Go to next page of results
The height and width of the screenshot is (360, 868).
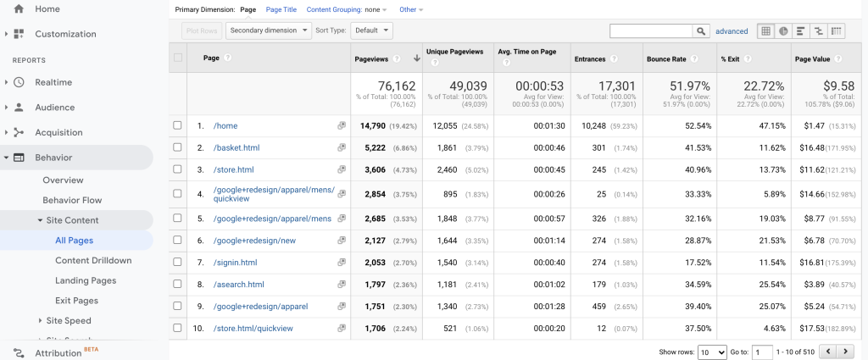[x=846, y=351]
